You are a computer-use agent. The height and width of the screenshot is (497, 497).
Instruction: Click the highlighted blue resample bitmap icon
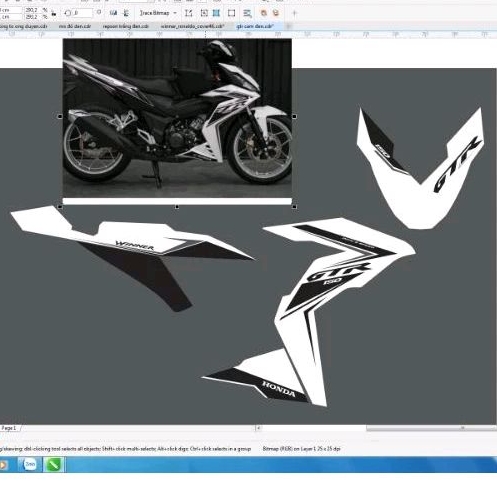click(x=216, y=13)
